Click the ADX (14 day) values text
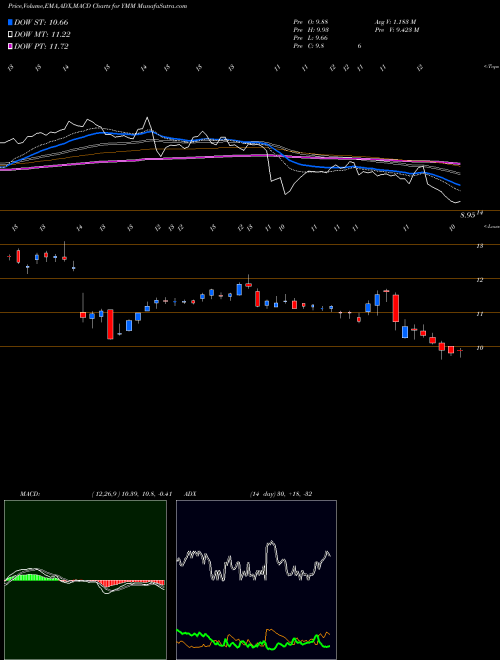Image resolution: width=500 pixels, height=660 pixels. (281, 494)
